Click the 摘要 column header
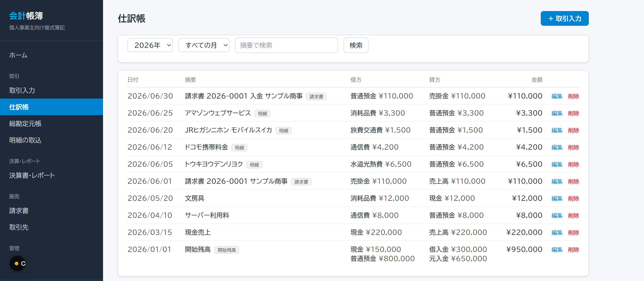The image size is (644, 281). tap(190, 80)
